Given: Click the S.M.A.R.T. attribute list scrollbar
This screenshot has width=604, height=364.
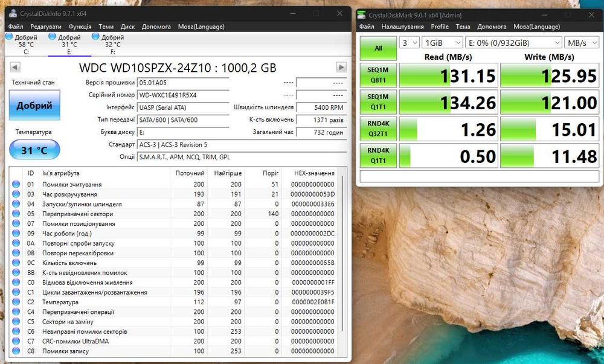Looking at the screenshot, I should pyautogui.click(x=342, y=254).
